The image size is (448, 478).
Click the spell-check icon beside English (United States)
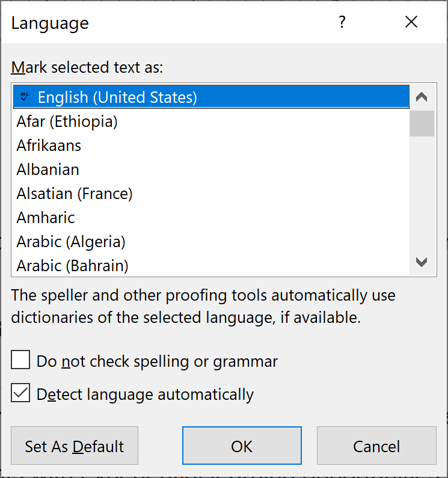click(x=25, y=96)
